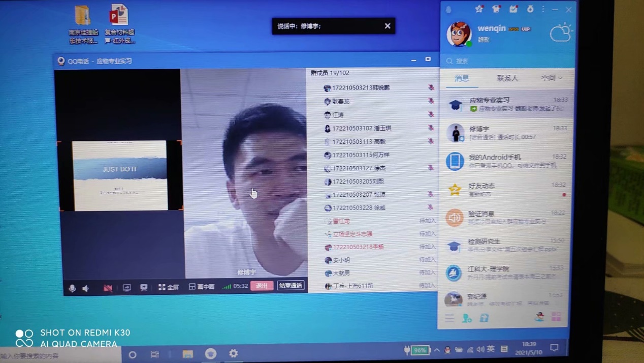
Task: Enable picture-in-picture with 画中画
Action: [201, 287]
